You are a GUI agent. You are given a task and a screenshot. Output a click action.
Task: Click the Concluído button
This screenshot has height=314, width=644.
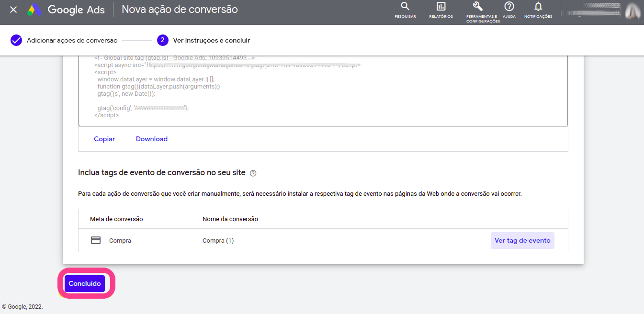point(85,283)
